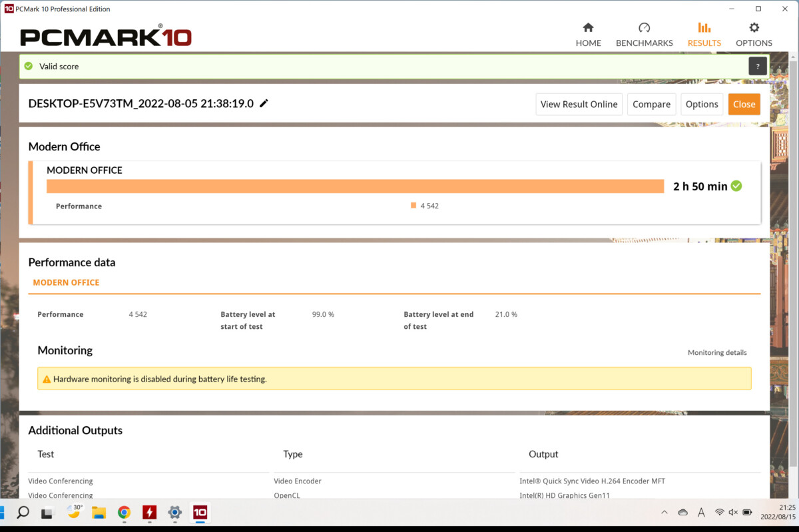Click the Performance data heading
The width and height of the screenshot is (799, 532).
coord(72,262)
